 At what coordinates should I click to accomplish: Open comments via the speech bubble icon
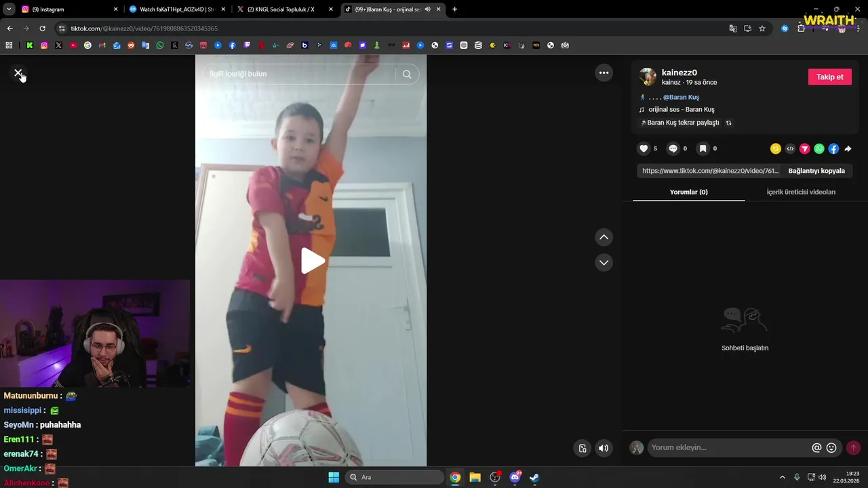[673, 148]
